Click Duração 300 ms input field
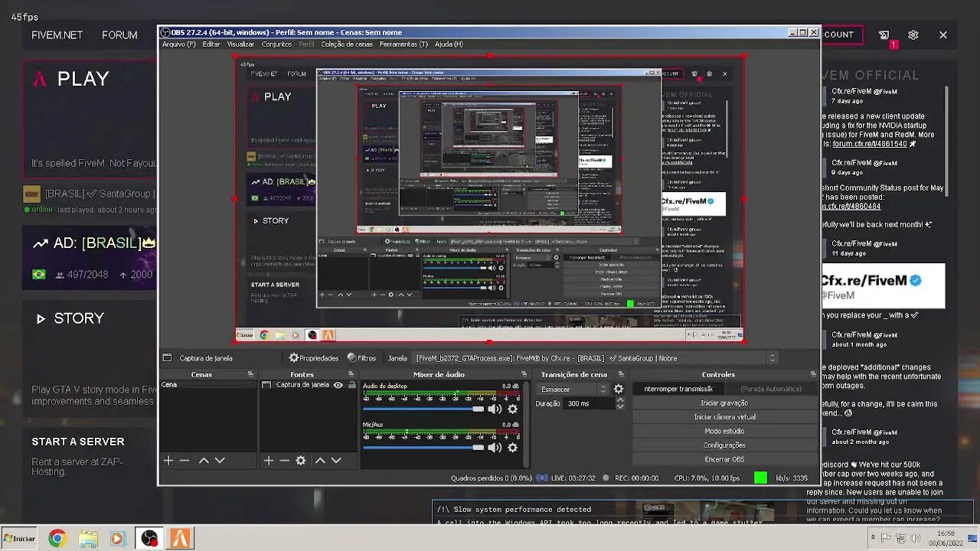 coord(589,403)
